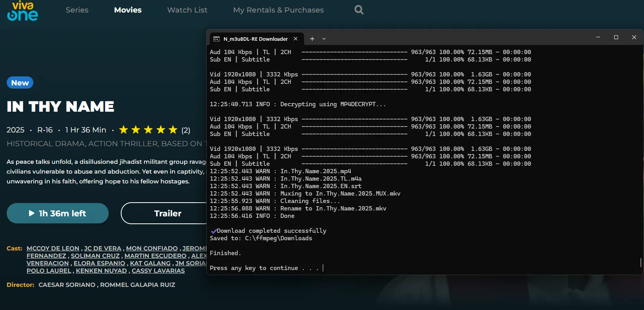The image size is (644, 310).
Task: Resume playback with 1h 36m left
Action: 58,213
